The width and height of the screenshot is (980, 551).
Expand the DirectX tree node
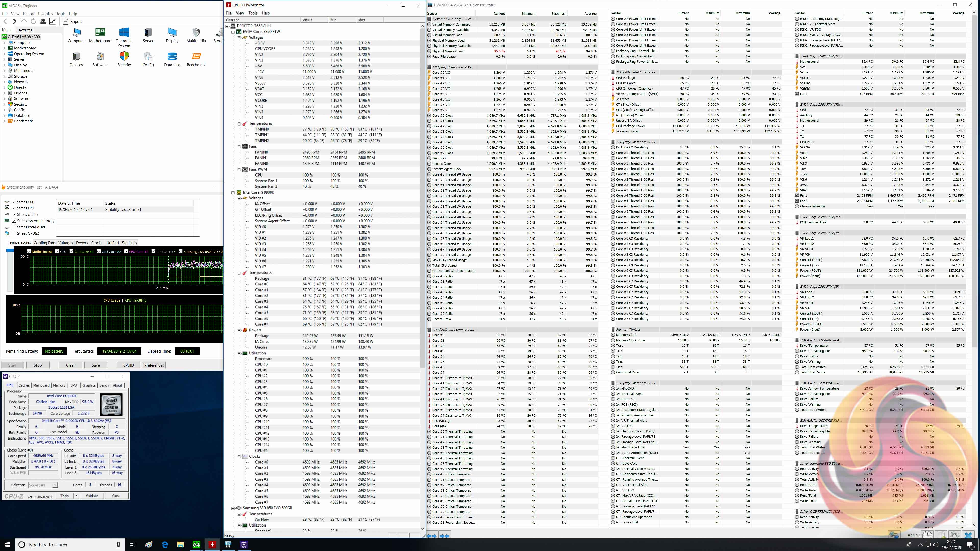4,87
